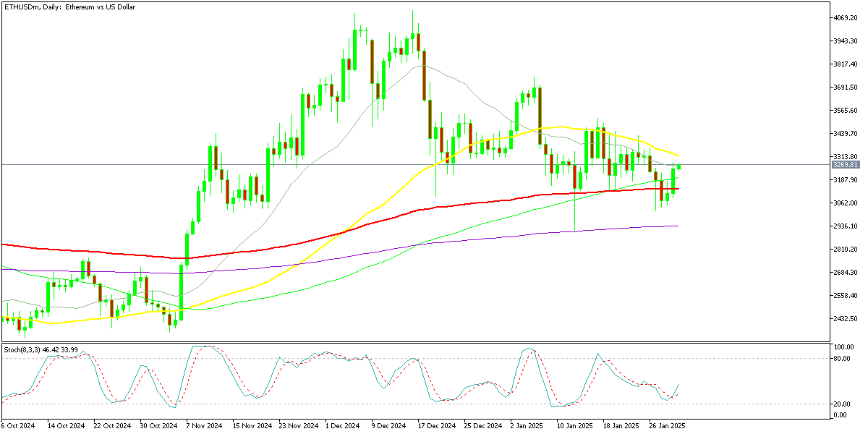Click the 2936.10 price scale label
This screenshot has height=434, width=868.
point(845,226)
